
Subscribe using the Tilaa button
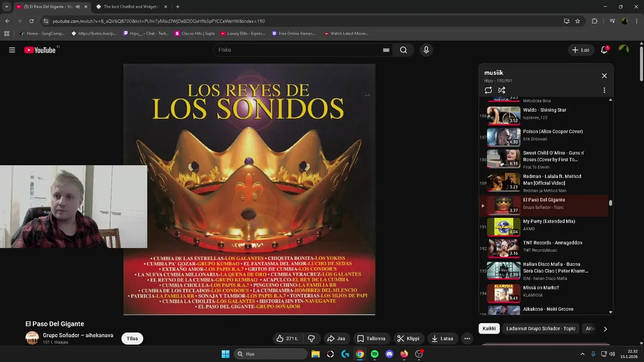point(132,338)
